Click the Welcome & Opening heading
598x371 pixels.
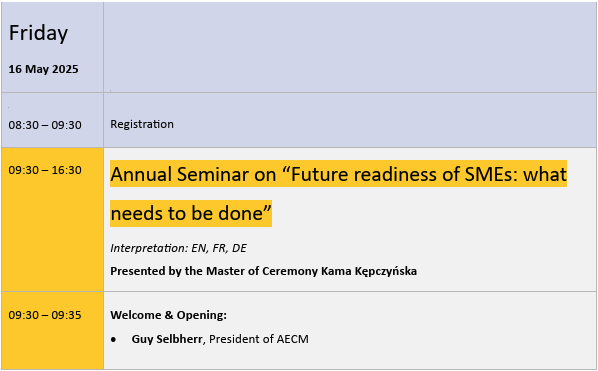point(169,315)
